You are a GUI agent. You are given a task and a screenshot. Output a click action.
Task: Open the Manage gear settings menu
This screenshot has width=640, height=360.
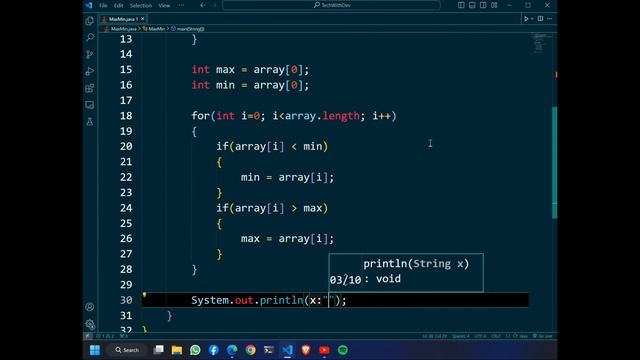(x=90, y=324)
